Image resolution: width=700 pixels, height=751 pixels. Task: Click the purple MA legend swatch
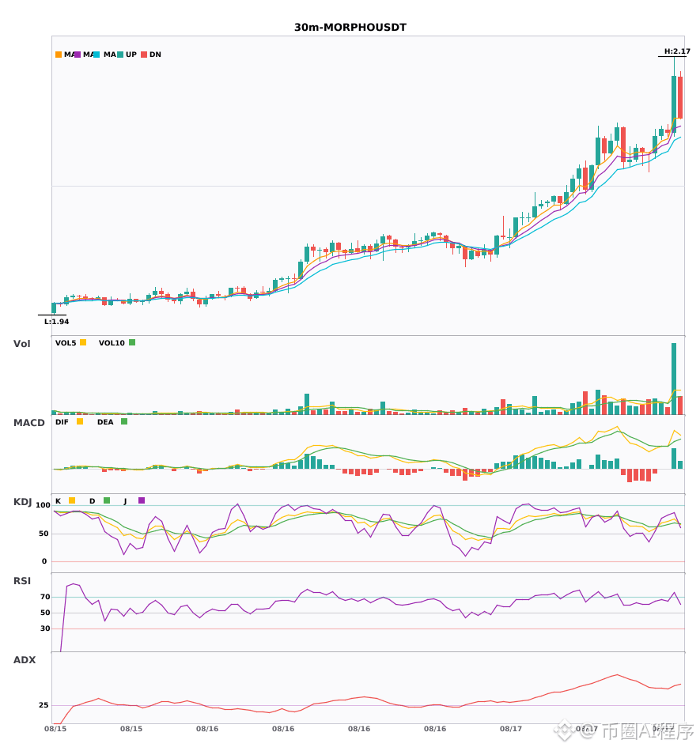pos(78,55)
